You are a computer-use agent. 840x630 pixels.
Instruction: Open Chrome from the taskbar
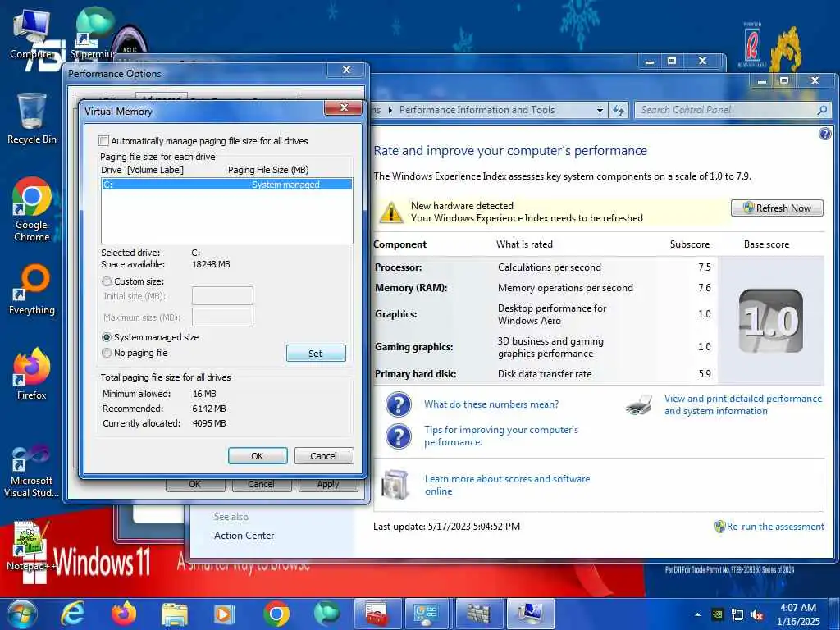[276, 614]
